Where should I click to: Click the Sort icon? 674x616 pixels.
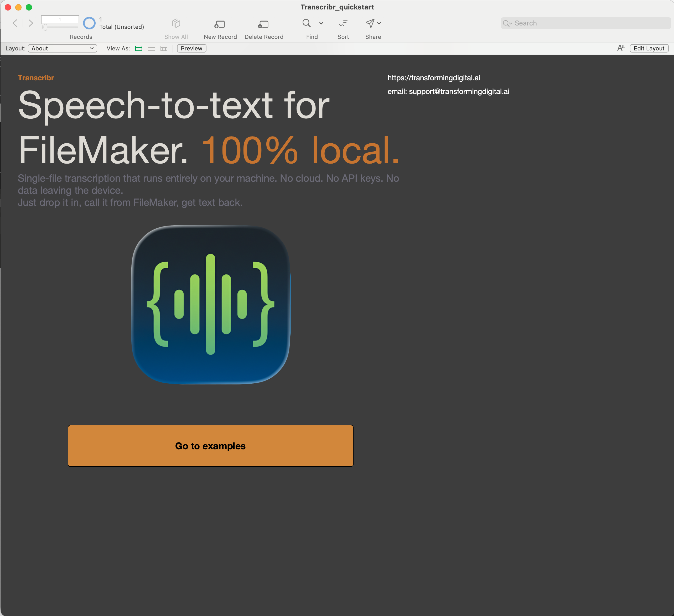343,23
